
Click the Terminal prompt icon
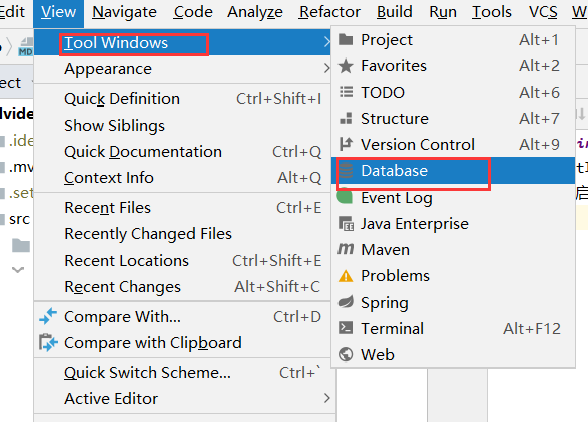coord(346,328)
